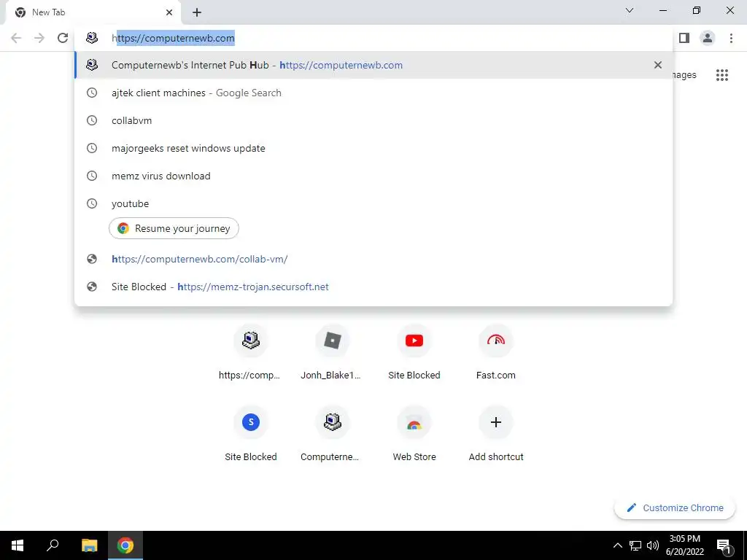Open the notification center icon
The height and width of the screenshot is (560, 747).
tap(724, 545)
